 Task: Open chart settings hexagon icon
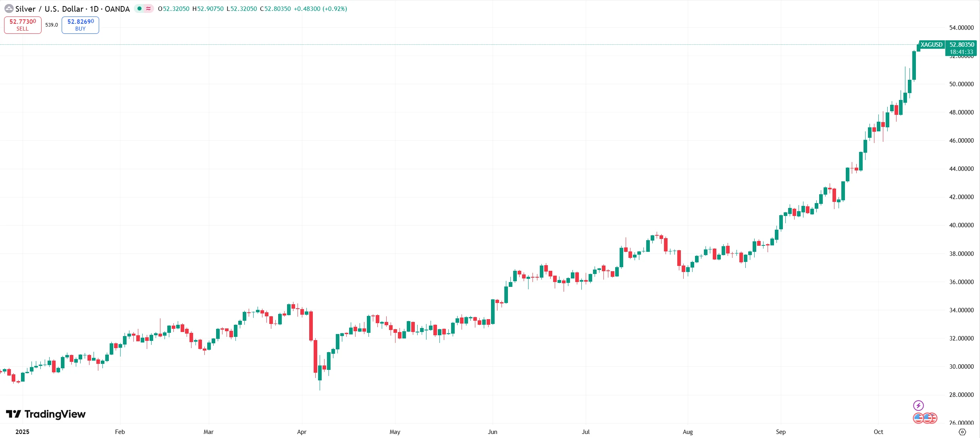[x=962, y=432]
